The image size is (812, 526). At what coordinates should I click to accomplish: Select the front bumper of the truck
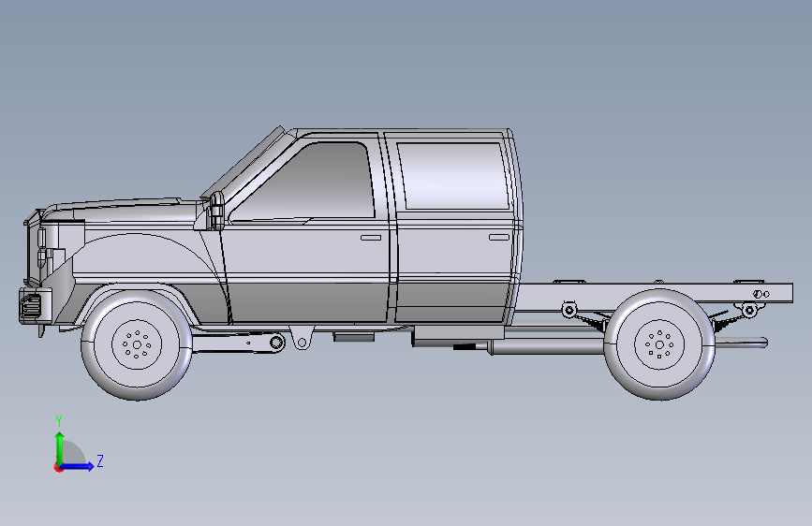36,306
